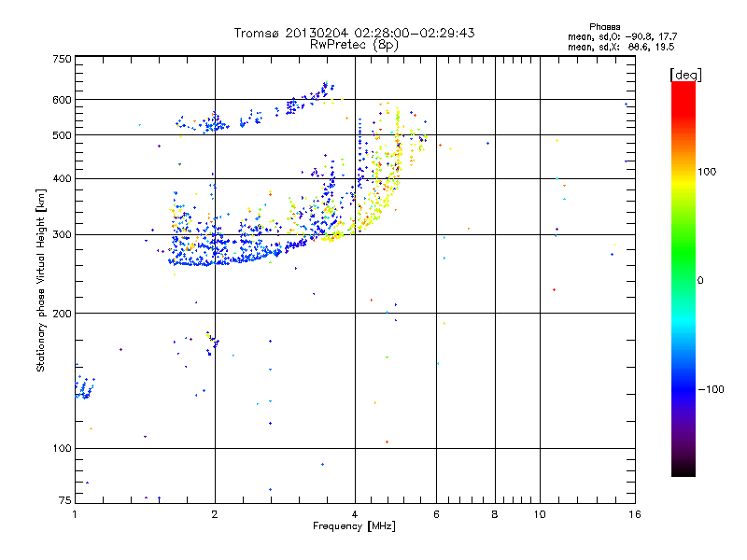747x560 pixels.
Task: Pick the black bottom end of colorbar
Action: [684, 471]
